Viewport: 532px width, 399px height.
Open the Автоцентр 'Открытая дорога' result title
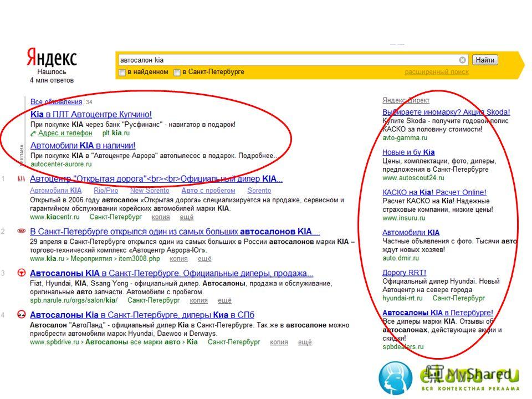tap(156, 179)
